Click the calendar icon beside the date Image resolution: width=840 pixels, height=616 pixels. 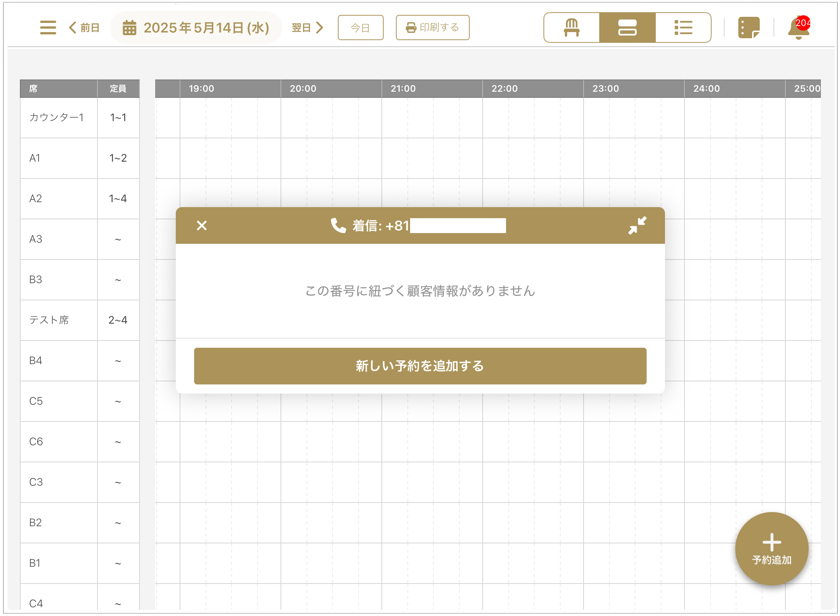(129, 28)
